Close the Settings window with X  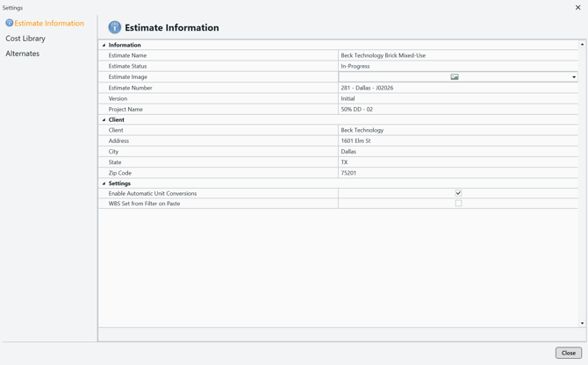click(x=577, y=8)
